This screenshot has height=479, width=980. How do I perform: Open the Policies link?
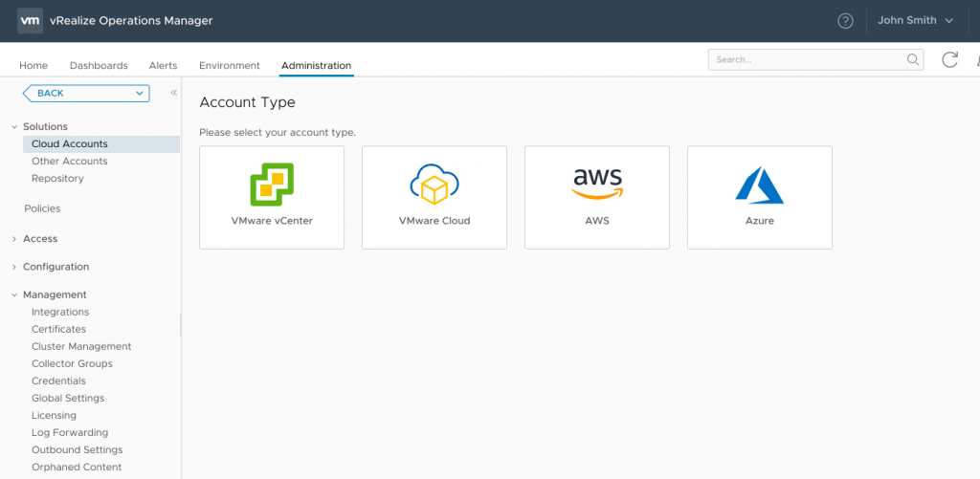(x=42, y=208)
